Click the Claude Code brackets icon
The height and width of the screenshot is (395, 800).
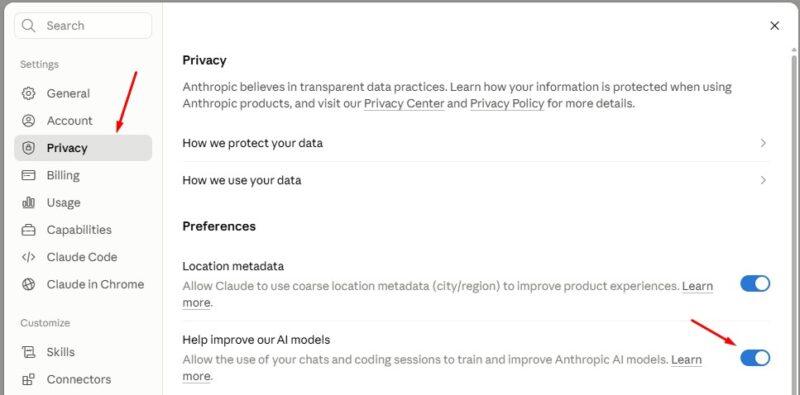29,257
